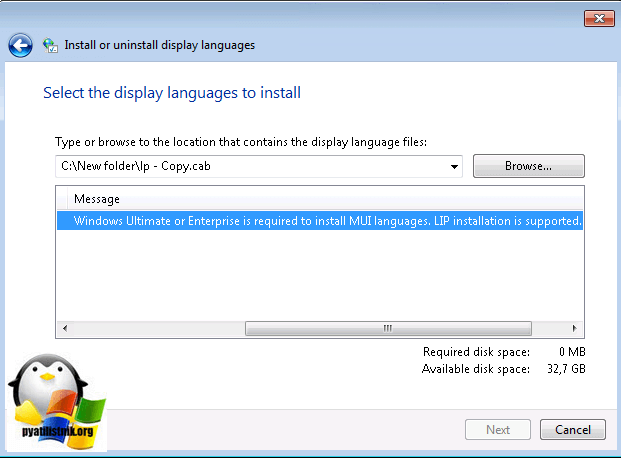Click the Cancel button
The width and height of the screenshot is (621, 458).
coord(573,429)
